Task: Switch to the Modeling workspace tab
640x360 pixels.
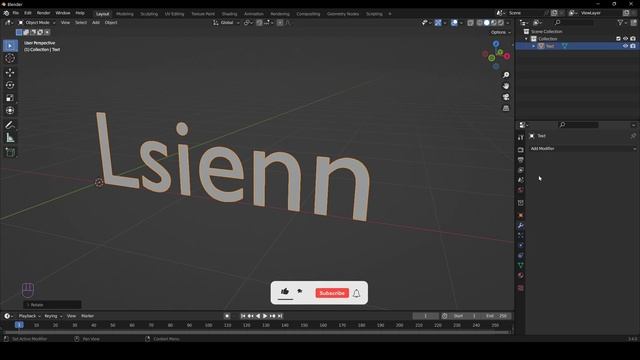Action: point(125,14)
